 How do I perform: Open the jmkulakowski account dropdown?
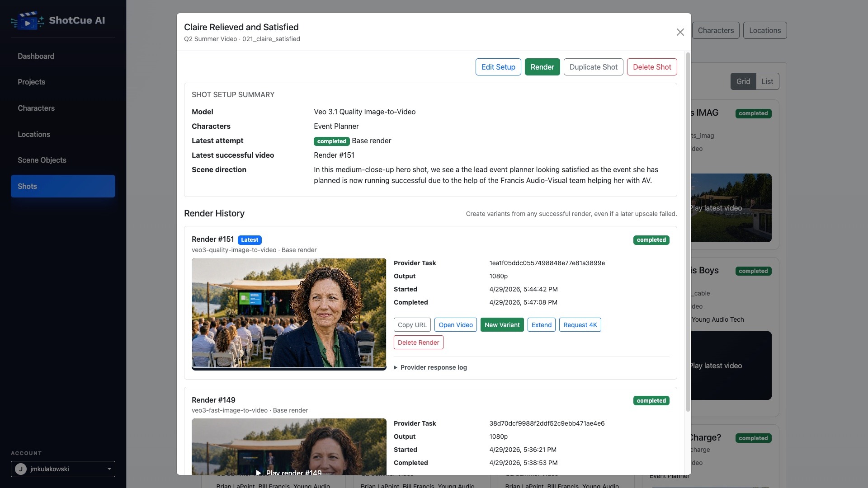[x=63, y=469]
